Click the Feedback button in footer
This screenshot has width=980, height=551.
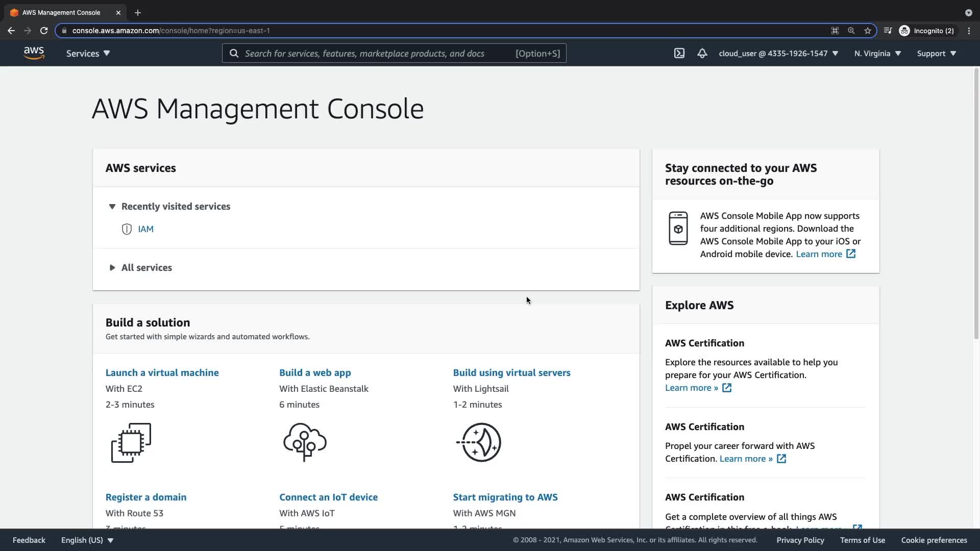[29, 540]
